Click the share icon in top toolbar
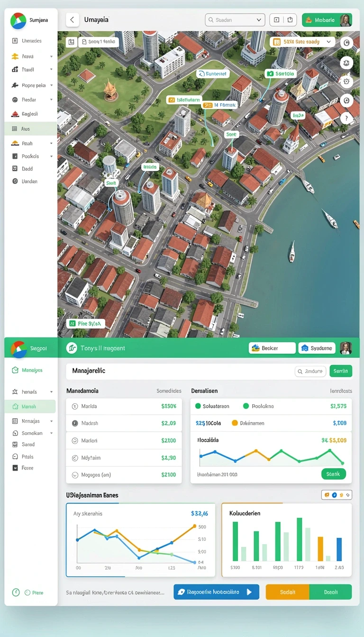 [290, 20]
